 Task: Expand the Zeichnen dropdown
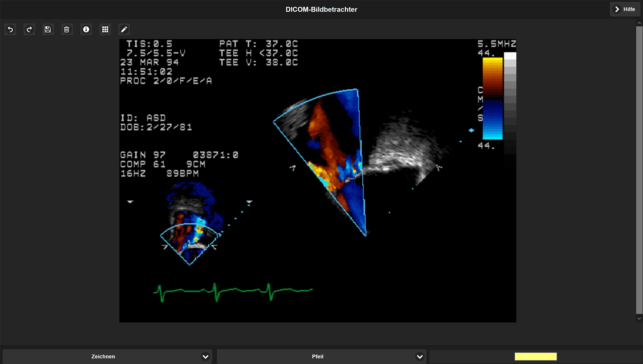coord(103,356)
